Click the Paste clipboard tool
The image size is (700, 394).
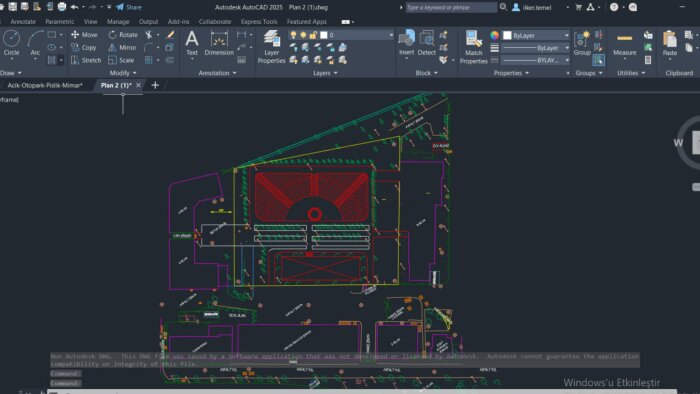670,43
